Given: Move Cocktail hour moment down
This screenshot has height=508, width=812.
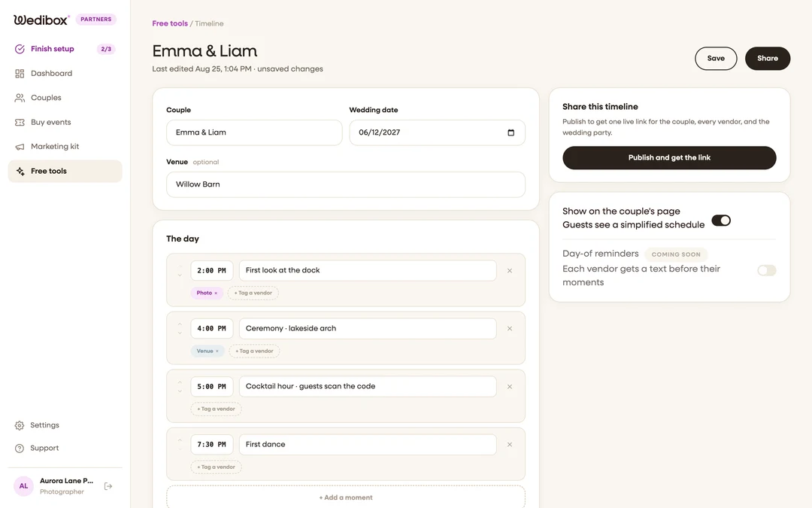Looking at the screenshot, I should [180, 391].
